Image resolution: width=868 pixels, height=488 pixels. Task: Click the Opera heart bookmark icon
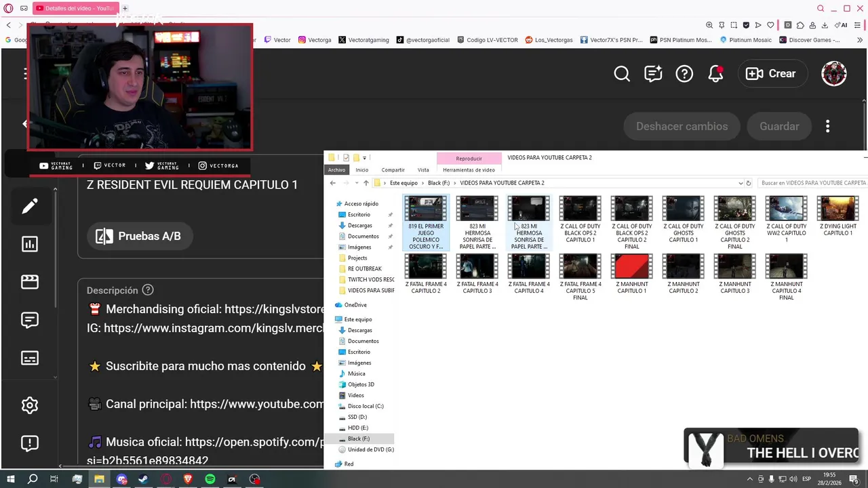click(770, 25)
